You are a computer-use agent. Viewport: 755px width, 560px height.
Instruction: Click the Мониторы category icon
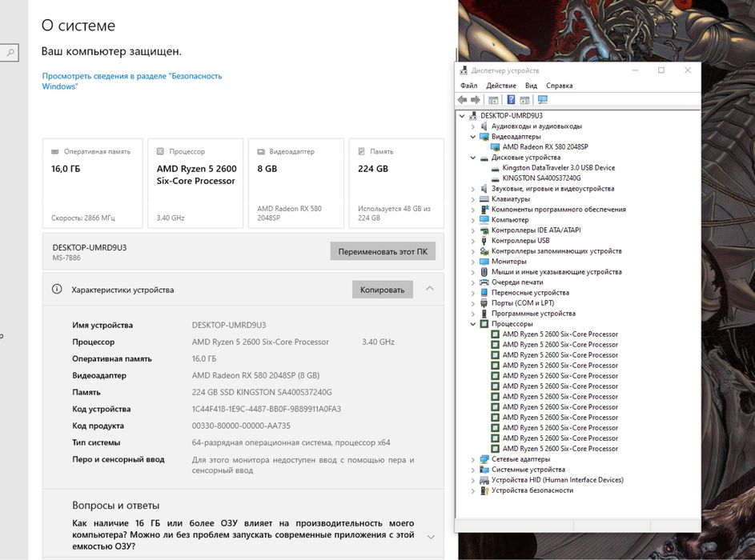[484, 262]
